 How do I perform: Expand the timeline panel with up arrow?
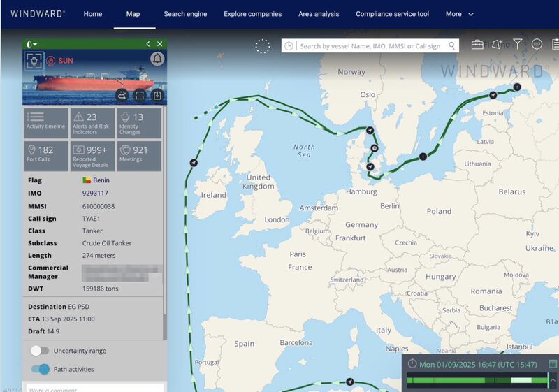click(553, 380)
